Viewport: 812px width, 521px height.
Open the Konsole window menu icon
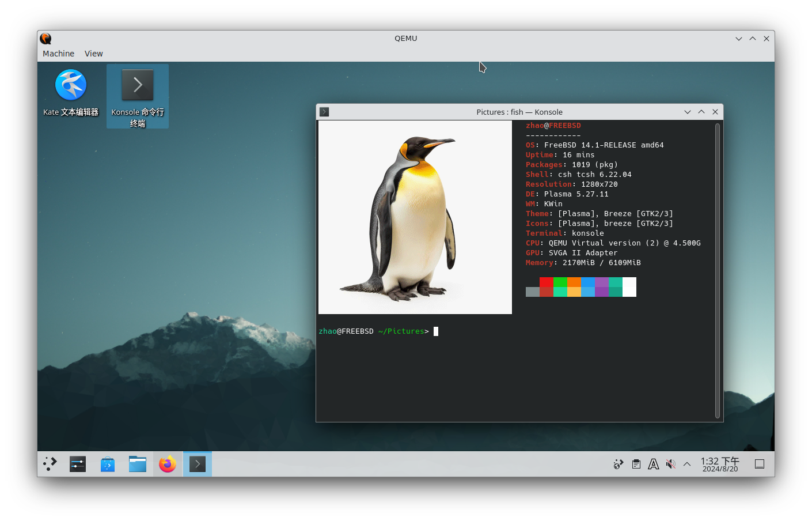[324, 112]
